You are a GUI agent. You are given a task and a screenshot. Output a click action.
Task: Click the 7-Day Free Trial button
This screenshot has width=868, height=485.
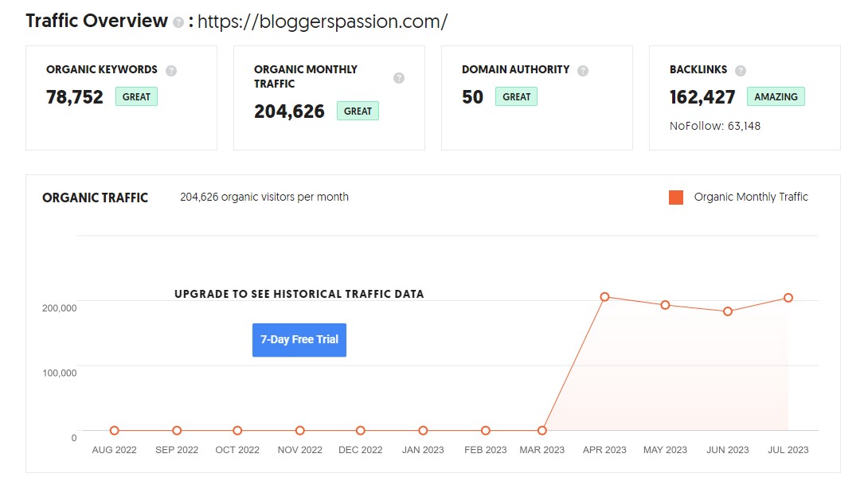[x=299, y=340]
